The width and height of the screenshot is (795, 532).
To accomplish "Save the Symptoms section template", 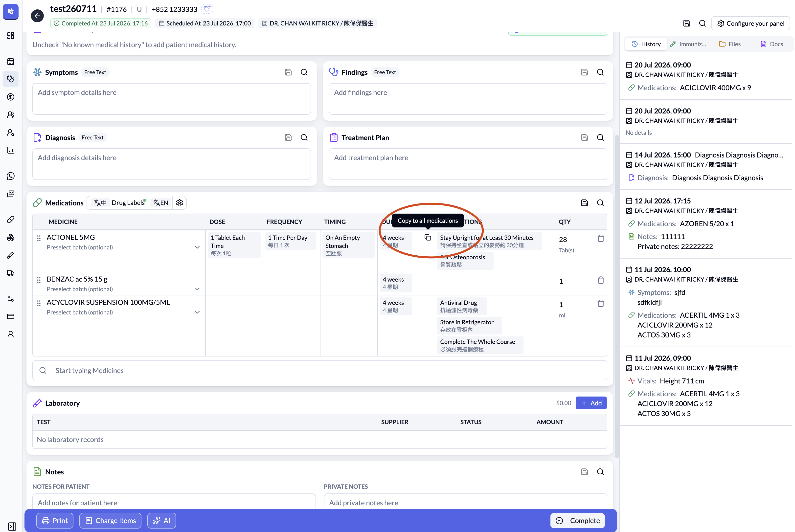I will click(x=288, y=72).
